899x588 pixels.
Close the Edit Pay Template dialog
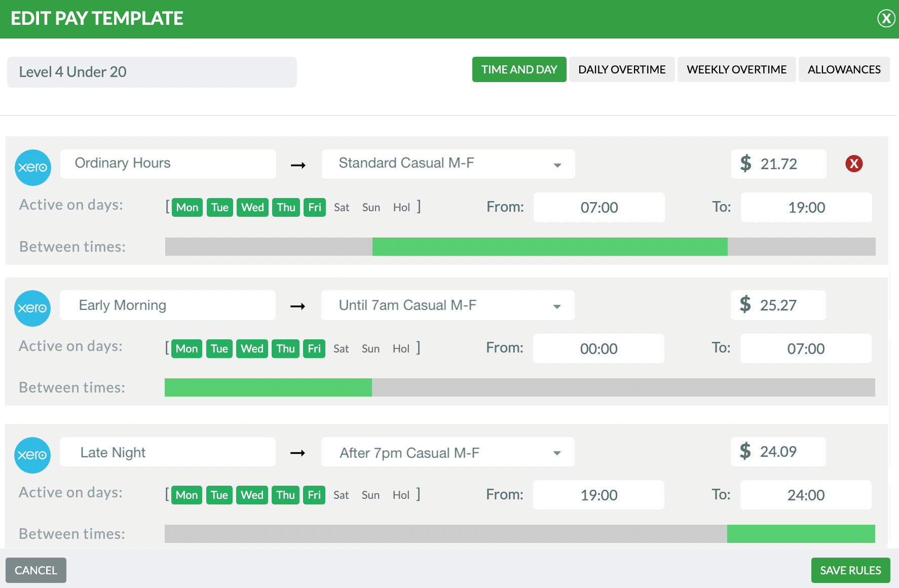tap(885, 19)
